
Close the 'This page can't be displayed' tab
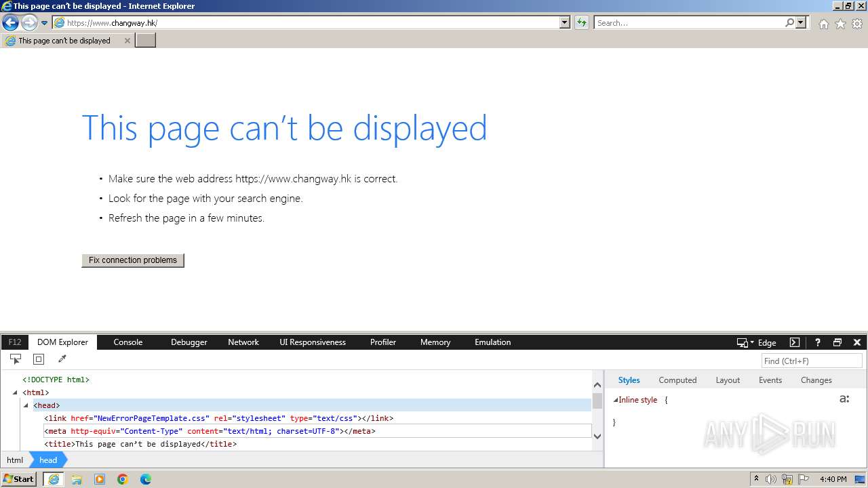coord(127,41)
